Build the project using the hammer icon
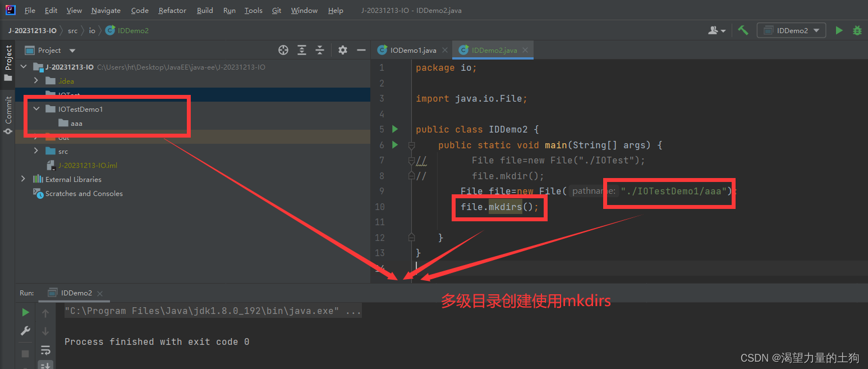868x369 pixels. [743, 30]
